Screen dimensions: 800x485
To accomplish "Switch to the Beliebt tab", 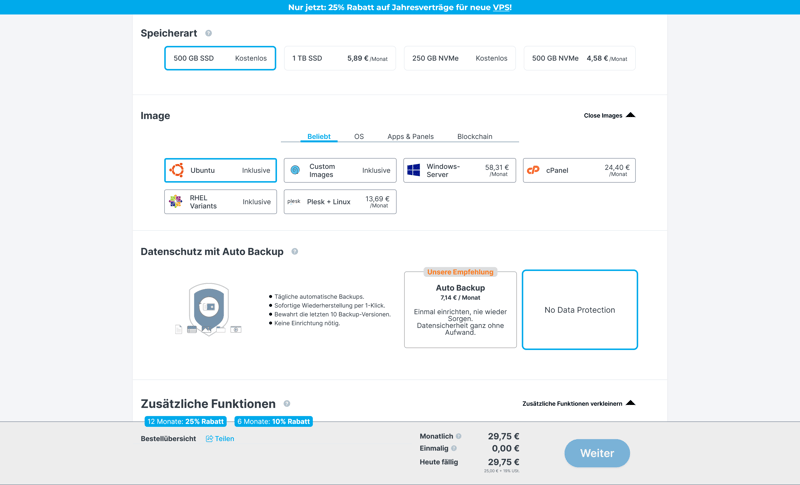I will coord(319,137).
